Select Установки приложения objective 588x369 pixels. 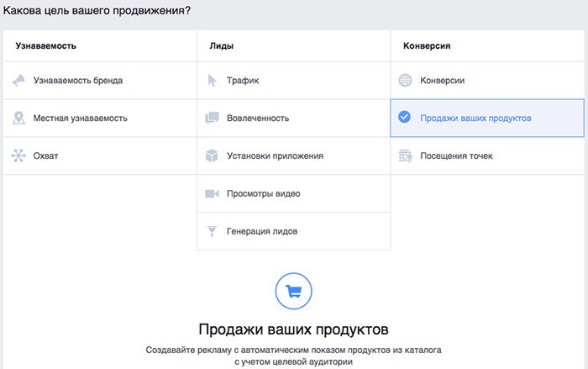294,156
